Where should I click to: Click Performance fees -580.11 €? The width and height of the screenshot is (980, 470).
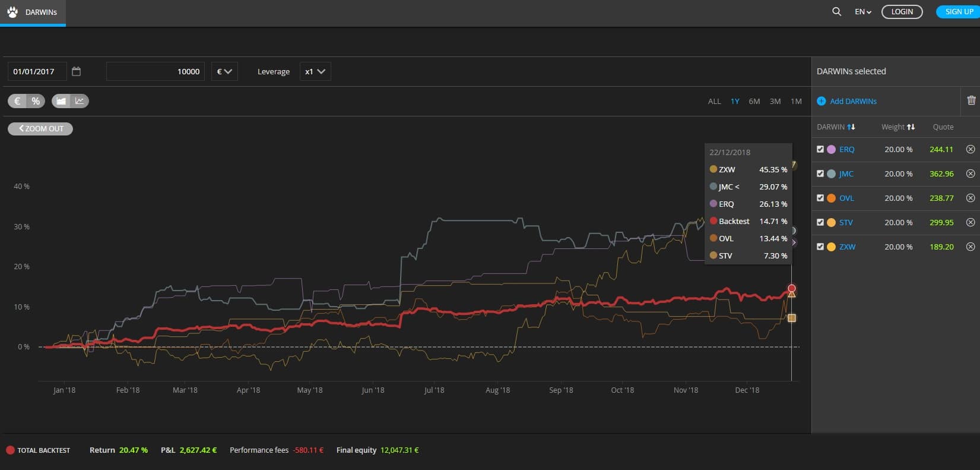308,450
